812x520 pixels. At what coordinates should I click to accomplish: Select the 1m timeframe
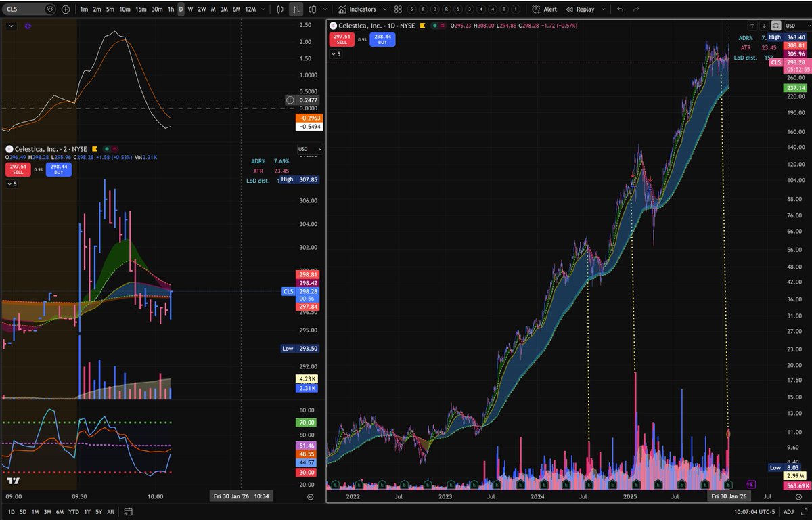click(83, 9)
